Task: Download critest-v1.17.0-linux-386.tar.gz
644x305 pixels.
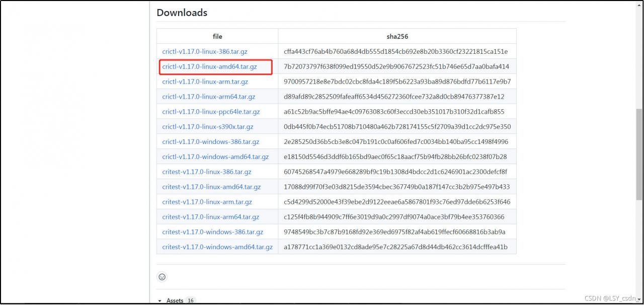Action: pos(207,172)
